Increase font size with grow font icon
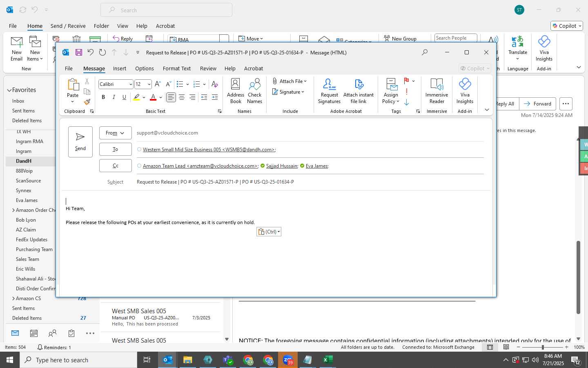588x368 pixels. [158, 84]
